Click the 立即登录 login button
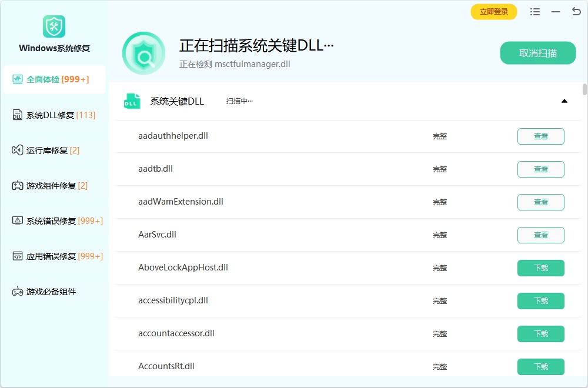Viewport: 588px width, 388px height. coord(493,12)
